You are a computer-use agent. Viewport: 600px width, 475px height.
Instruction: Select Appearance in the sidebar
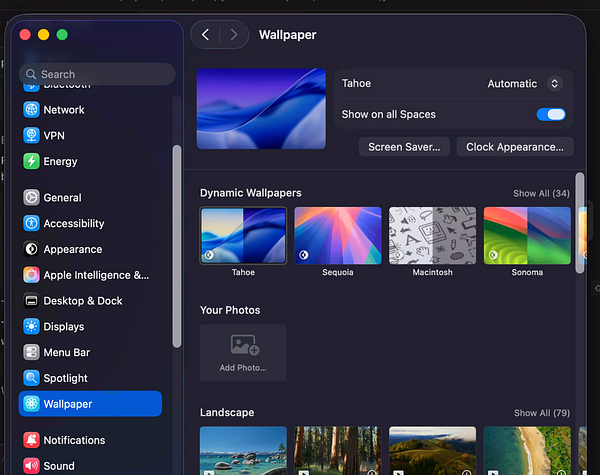[90, 249]
